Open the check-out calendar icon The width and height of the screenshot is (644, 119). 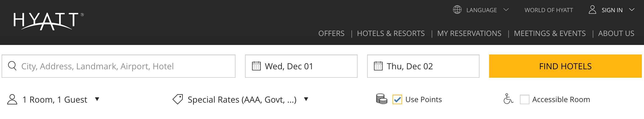[x=378, y=66]
